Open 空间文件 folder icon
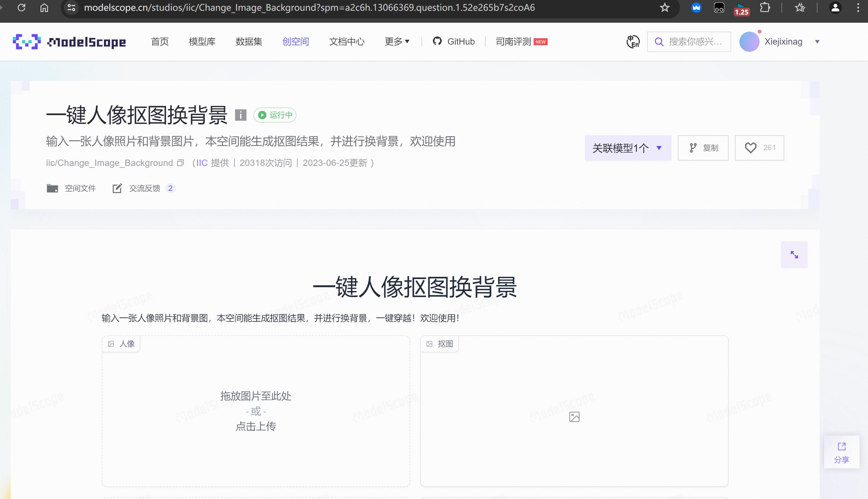This screenshot has height=499, width=868. tap(52, 188)
